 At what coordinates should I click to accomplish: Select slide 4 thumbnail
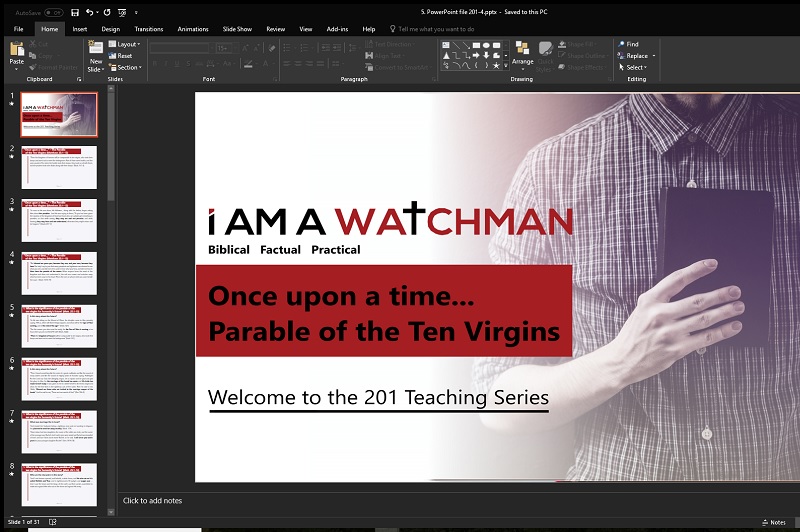59,273
